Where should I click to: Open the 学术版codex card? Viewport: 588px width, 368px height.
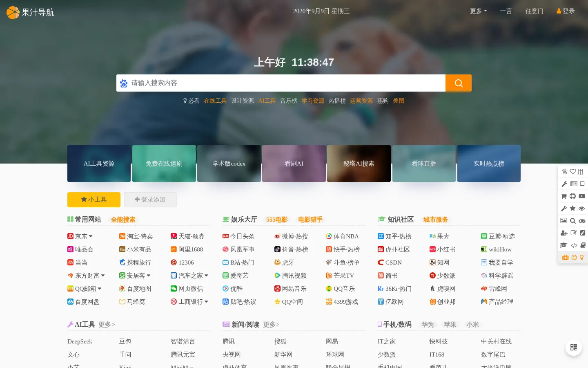point(229,164)
